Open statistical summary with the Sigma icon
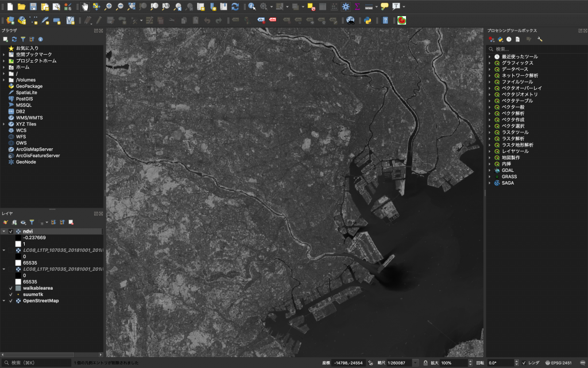This screenshot has width=588, height=368. pos(357,6)
